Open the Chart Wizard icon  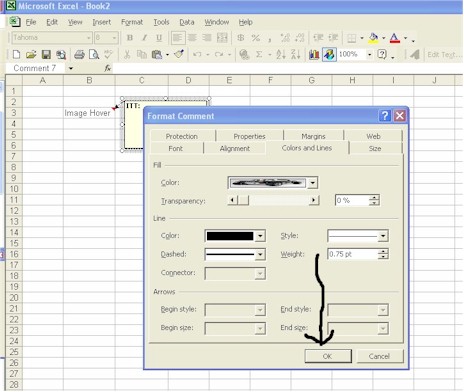tap(314, 54)
